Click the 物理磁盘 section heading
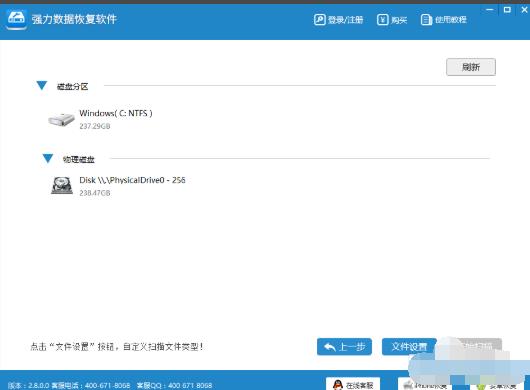530x390 pixels. tap(78, 160)
